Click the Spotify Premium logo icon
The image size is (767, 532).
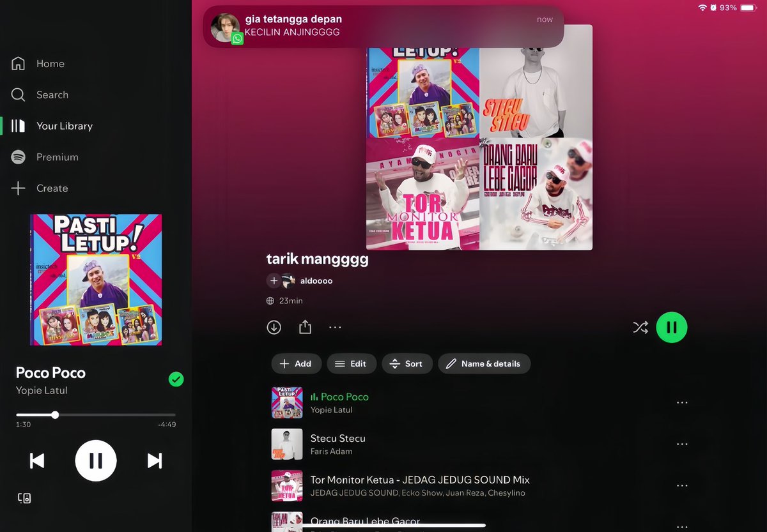point(19,157)
